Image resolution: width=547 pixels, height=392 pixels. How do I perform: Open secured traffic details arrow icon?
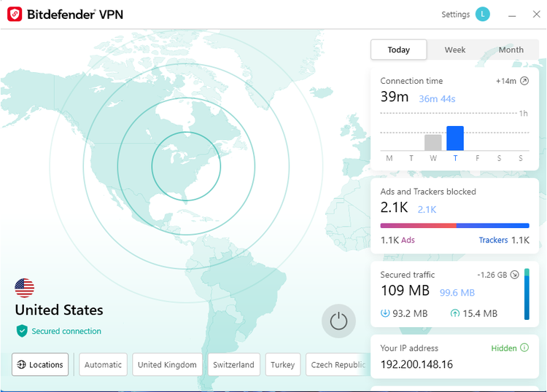click(515, 275)
